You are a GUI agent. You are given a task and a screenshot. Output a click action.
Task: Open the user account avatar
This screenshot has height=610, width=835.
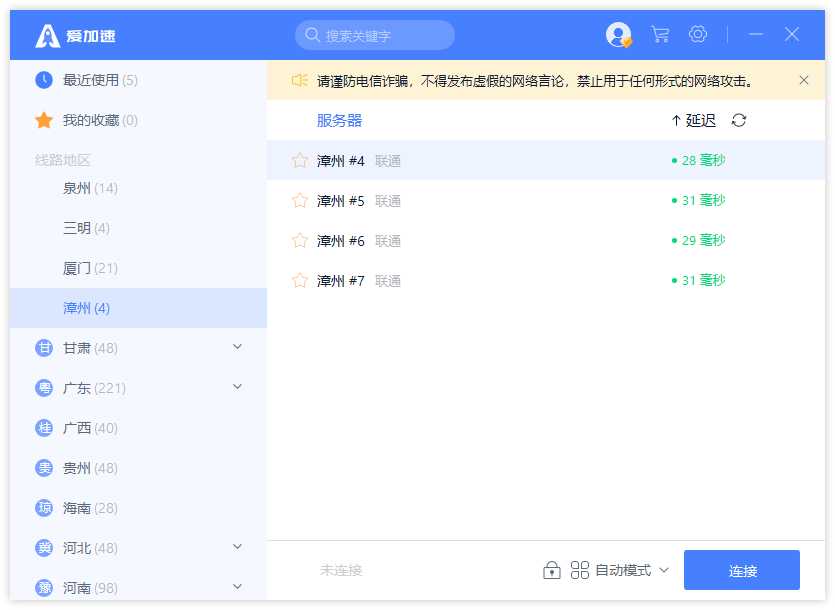coord(619,35)
